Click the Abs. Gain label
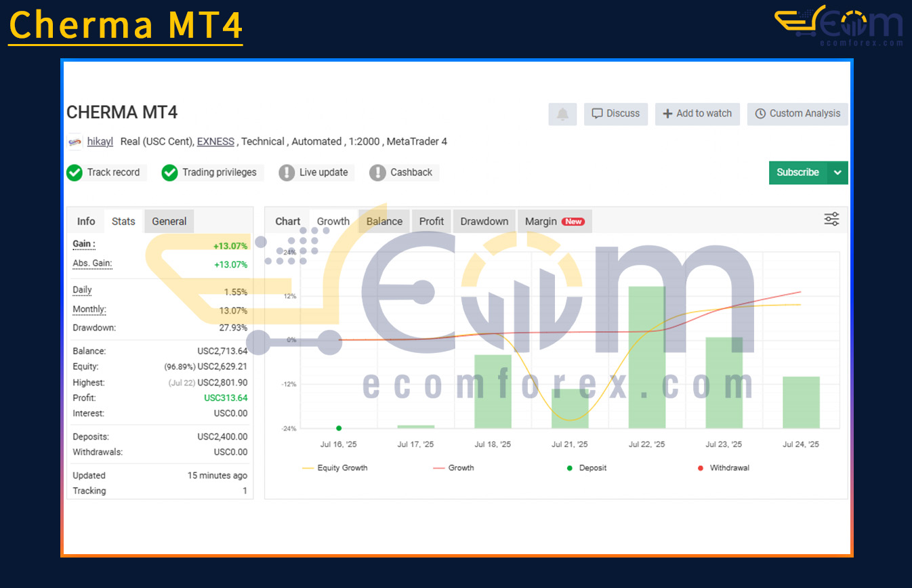This screenshot has width=912, height=588. (x=92, y=263)
